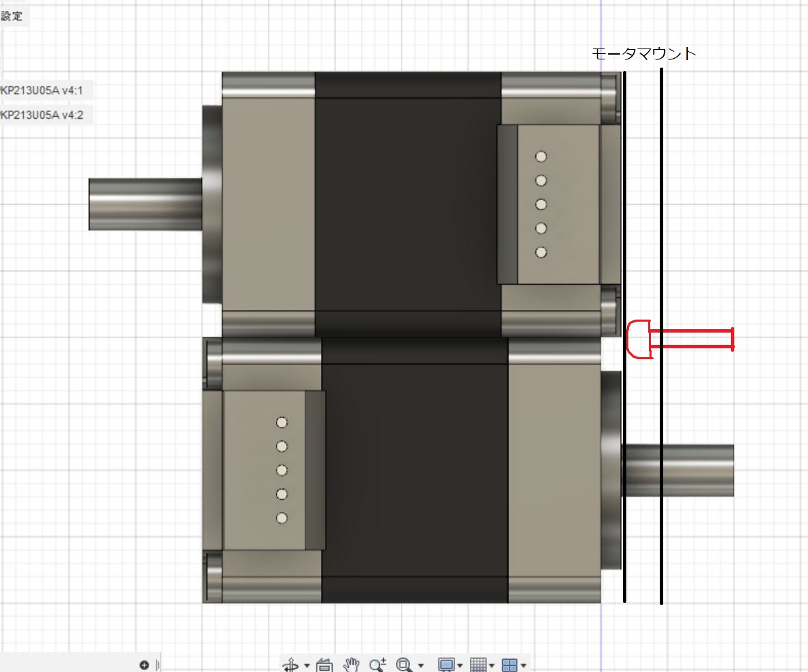The image size is (808, 672).
Task: Open Display Settings monitor icon
Action: [x=446, y=664]
